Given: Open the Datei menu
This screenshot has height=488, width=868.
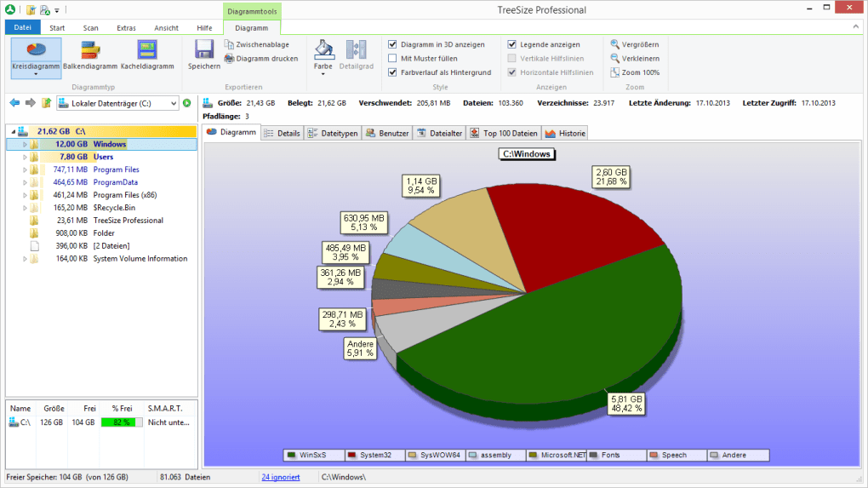Looking at the screenshot, I should tap(23, 27).
